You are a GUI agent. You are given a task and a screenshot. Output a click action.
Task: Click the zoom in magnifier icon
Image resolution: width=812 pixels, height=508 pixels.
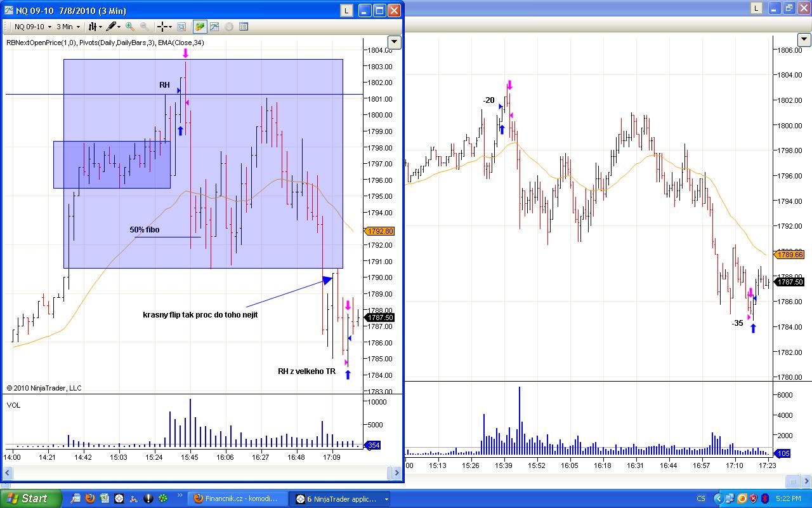(130, 27)
